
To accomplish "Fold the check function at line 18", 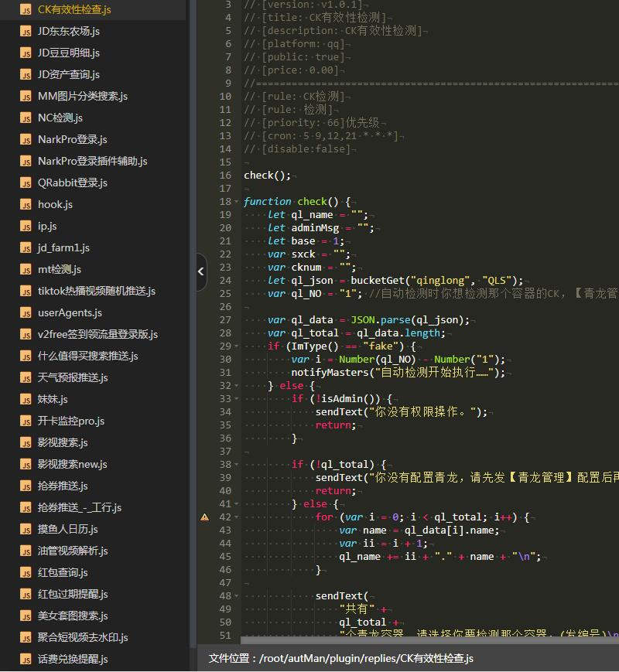I will click(x=239, y=202).
